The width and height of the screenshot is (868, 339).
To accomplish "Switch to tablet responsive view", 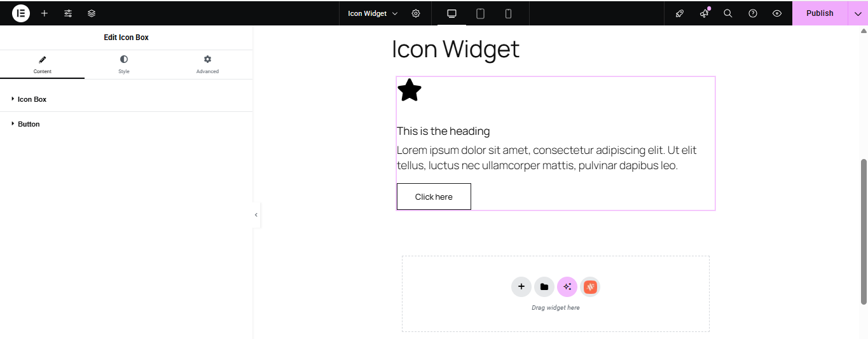I will [x=480, y=13].
